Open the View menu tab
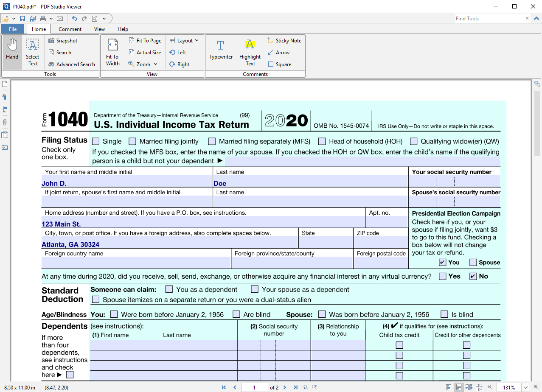 point(99,29)
